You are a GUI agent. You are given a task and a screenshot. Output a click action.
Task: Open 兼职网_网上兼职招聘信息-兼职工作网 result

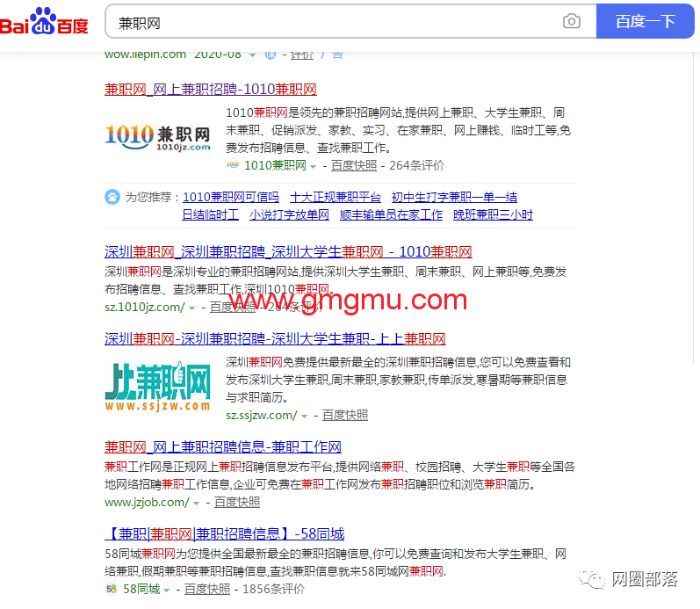(222, 446)
